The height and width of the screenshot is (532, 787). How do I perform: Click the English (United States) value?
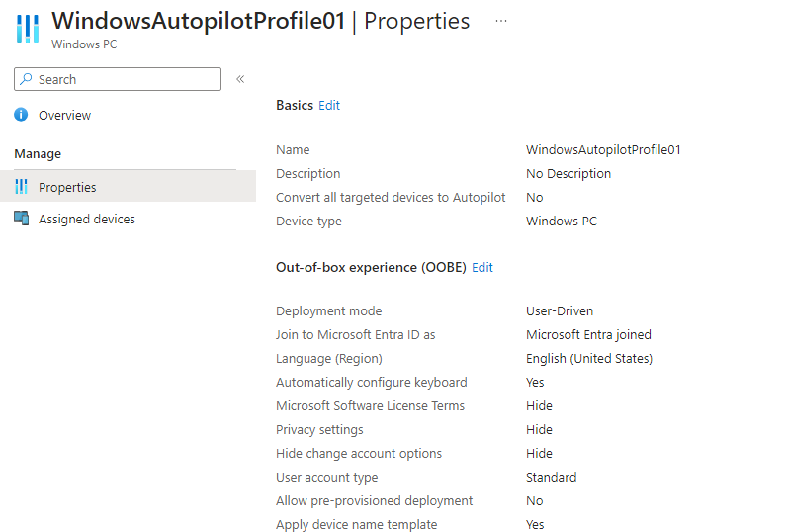pyautogui.click(x=589, y=359)
